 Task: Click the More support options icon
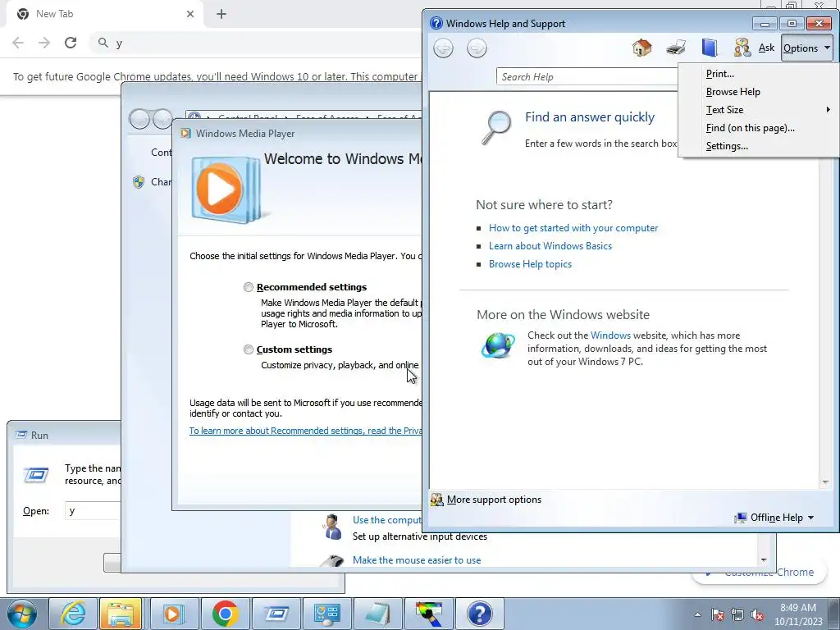coord(436,500)
